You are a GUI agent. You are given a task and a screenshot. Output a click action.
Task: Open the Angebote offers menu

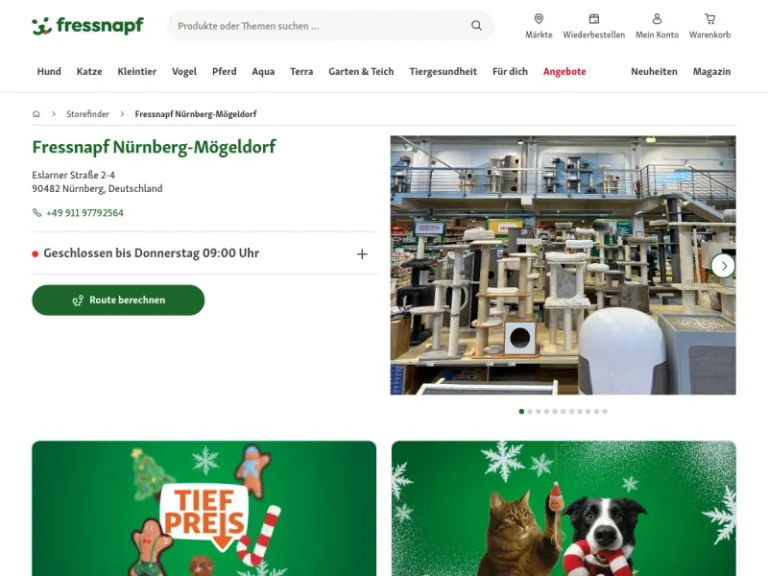pyautogui.click(x=564, y=72)
